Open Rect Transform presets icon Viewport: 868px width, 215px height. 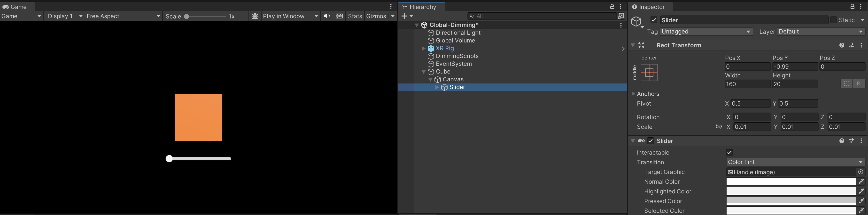click(852, 45)
